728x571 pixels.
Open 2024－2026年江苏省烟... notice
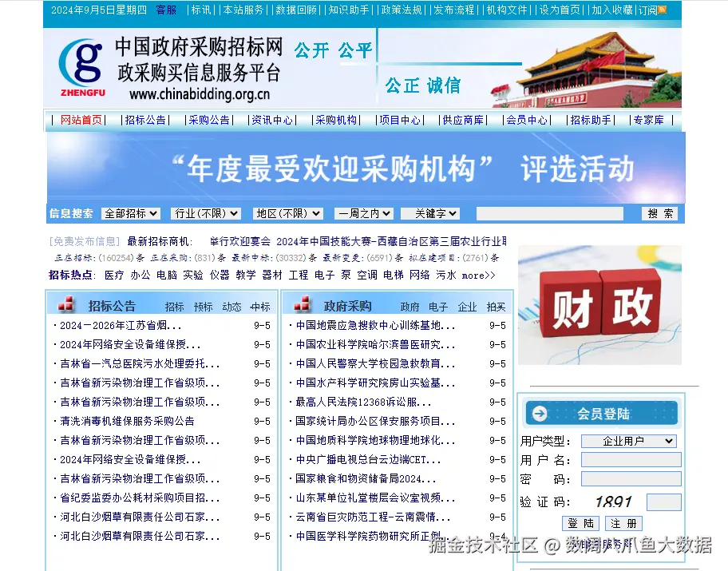(x=121, y=325)
